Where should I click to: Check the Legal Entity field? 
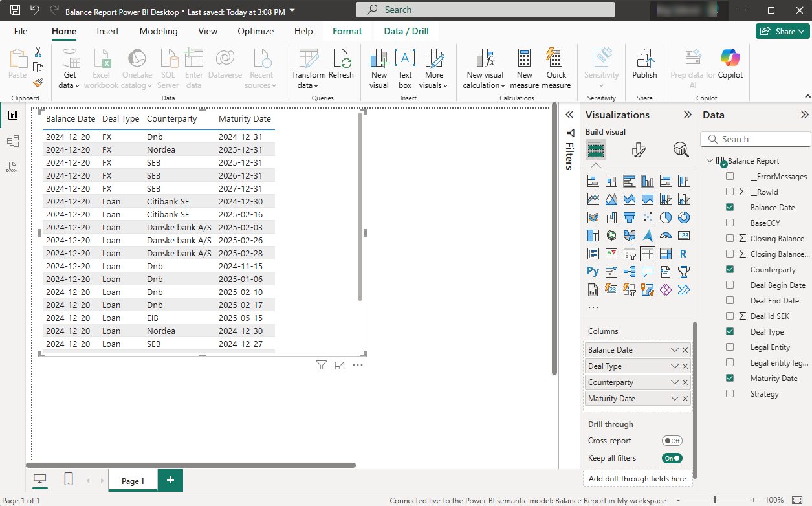click(730, 347)
